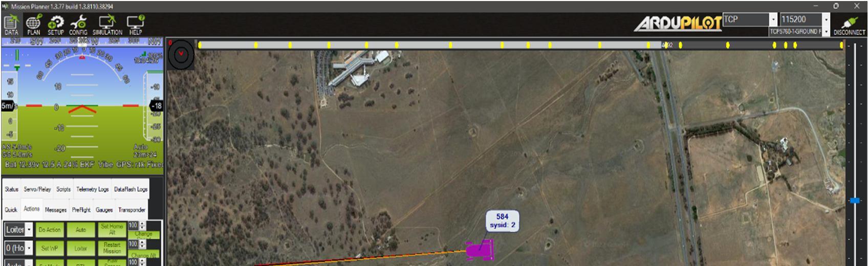Open the 115200 baud rate dropdown
The height and width of the screenshot is (266, 868).
826,19
